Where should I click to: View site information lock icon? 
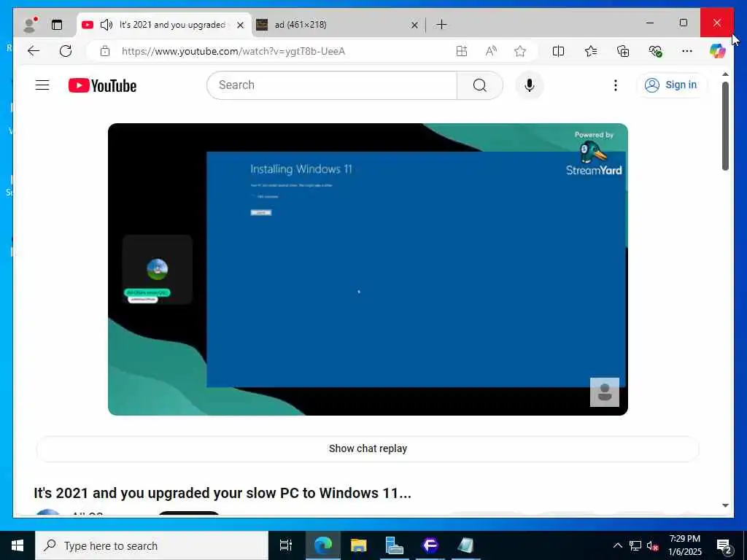(x=105, y=51)
